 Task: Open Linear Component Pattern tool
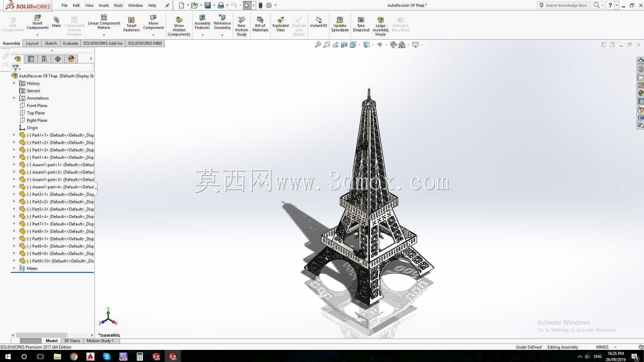tap(104, 22)
